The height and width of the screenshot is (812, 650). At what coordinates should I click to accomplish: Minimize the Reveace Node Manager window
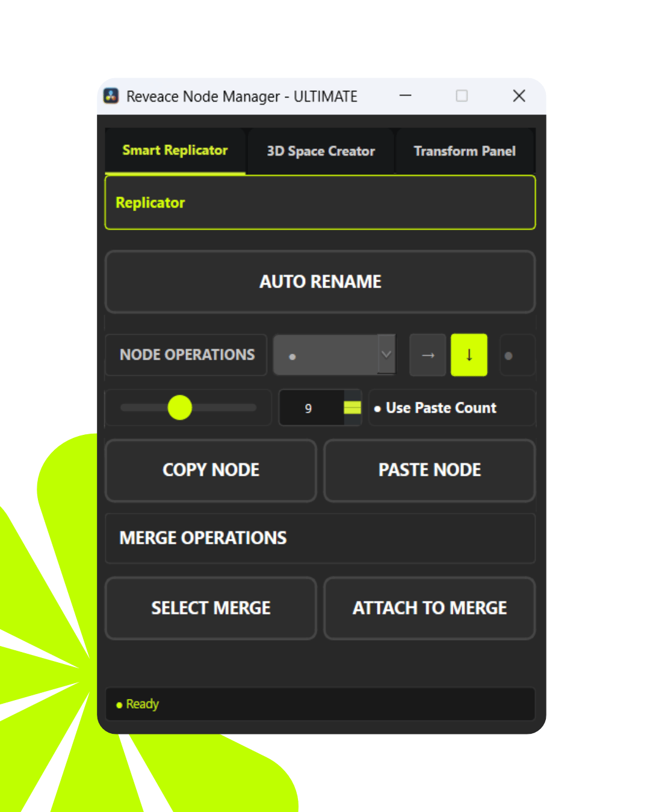pyautogui.click(x=406, y=96)
